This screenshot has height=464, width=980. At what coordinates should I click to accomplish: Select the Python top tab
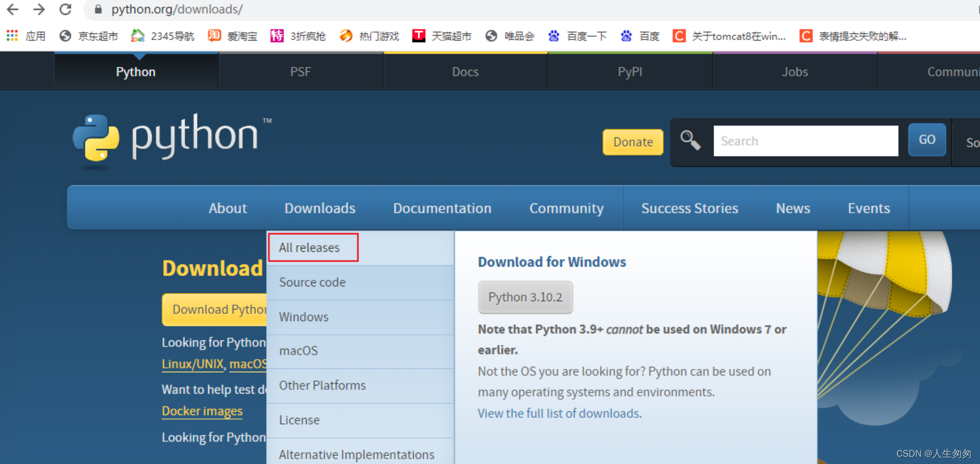(136, 72)
